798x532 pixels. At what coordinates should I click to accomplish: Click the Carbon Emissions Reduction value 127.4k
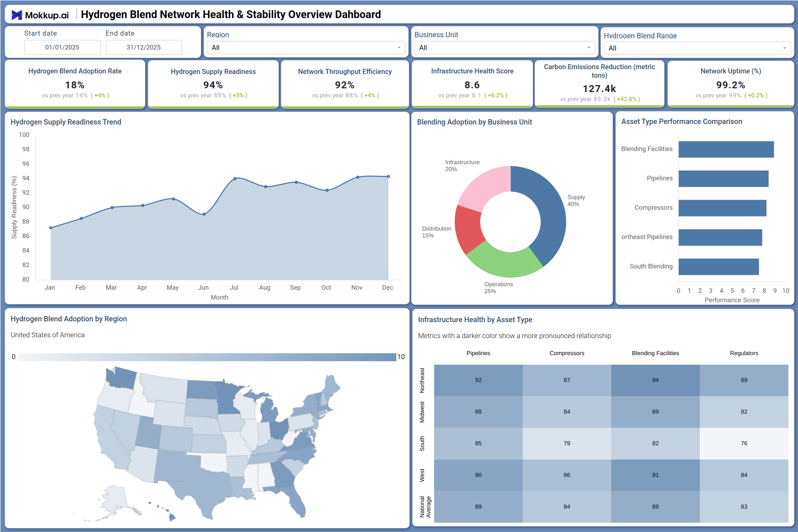pos(599,89)
